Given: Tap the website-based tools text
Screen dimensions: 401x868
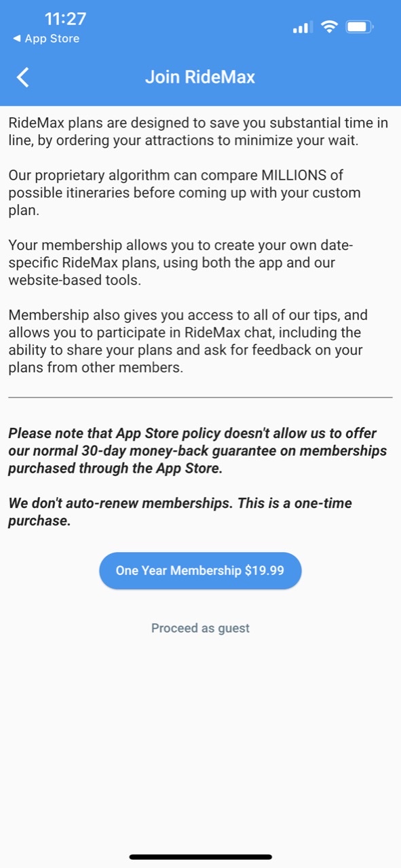Looking at the screenshot, I should click(x=75, y=280).
